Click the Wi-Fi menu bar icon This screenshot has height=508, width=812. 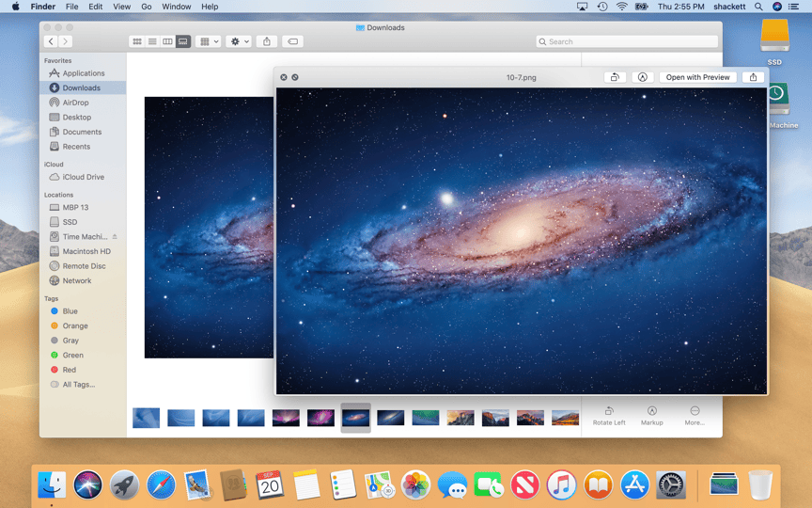[x=621, y=7]
